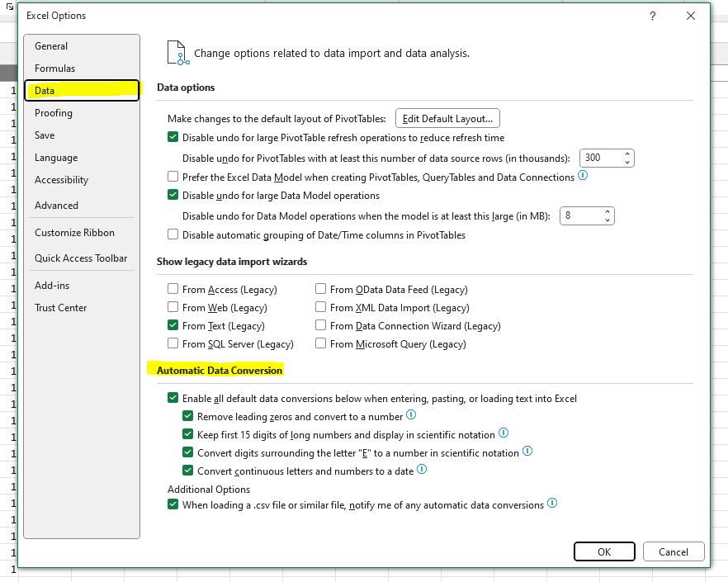Screen dimensions: 728x582
Task: Enable From Web (Legacy) wizard
Action: [x=173, y=307]
